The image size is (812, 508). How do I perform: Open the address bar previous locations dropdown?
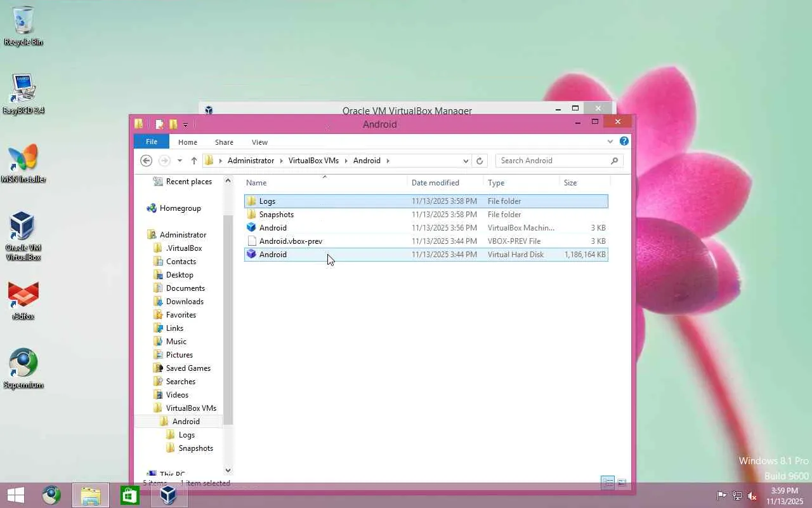pos(466,161)
